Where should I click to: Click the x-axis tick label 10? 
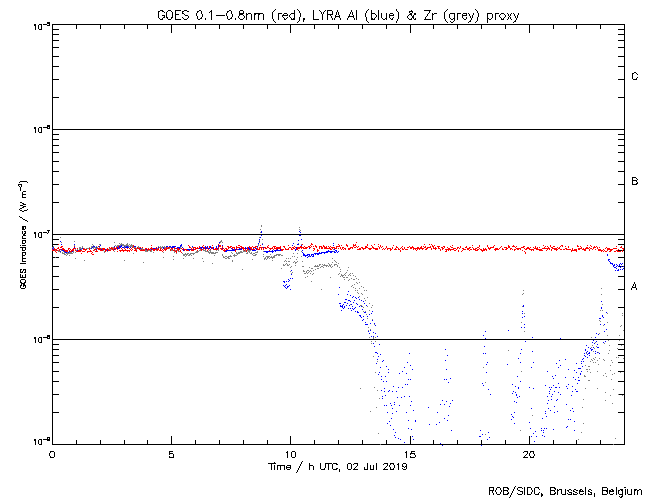290,454
